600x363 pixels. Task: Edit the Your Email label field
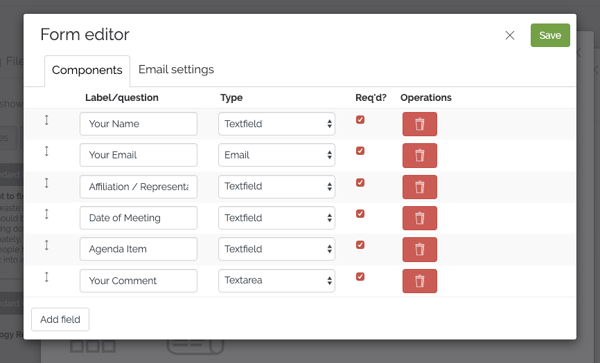(139, 155)
